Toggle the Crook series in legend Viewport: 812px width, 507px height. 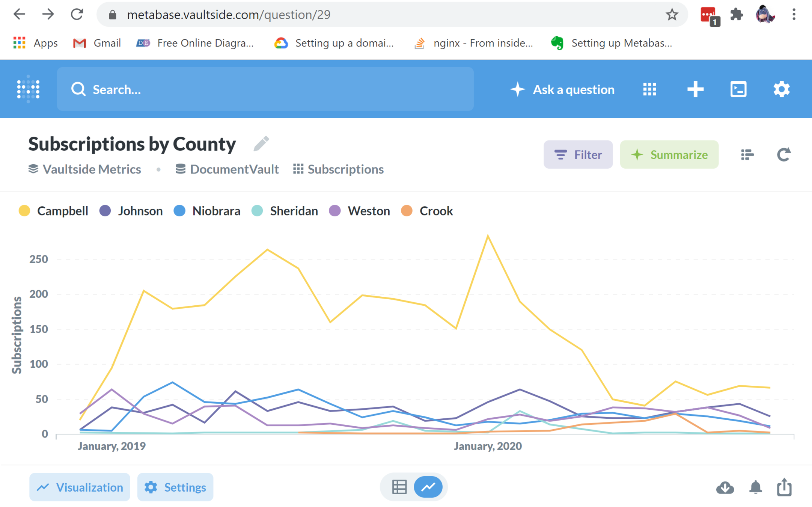427,211
